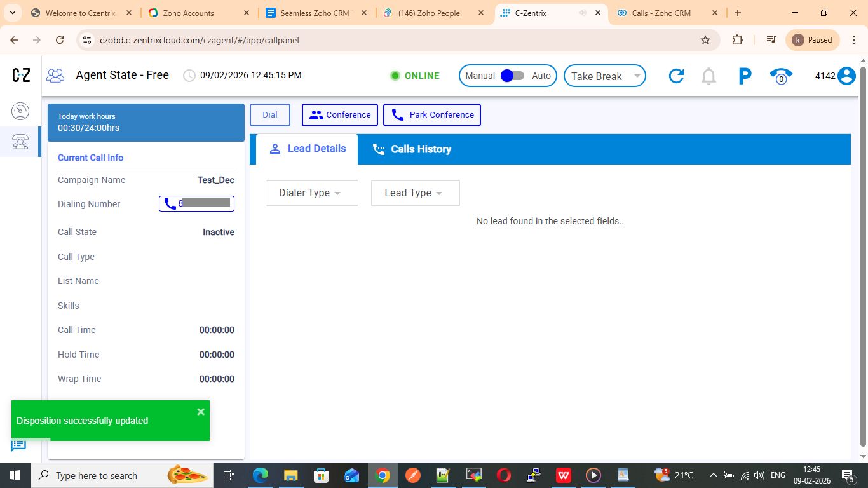Click the blue P park icon
This screenshot has height=488, width=868.
tap(745, 76)
